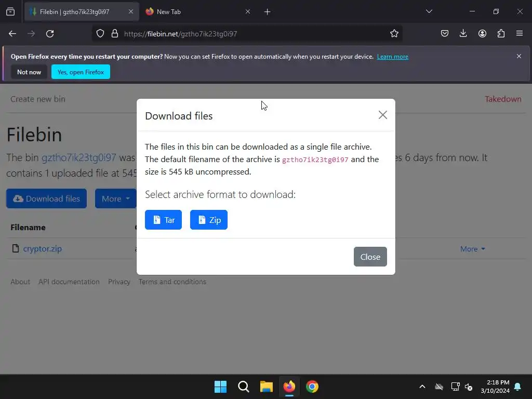Open the cryptor.zip file link
This screenshot has height=399, width=532.
coord(43,249)
